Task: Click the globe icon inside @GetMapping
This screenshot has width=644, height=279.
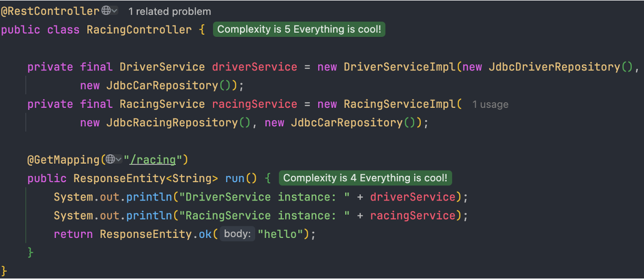Action: 110,159
